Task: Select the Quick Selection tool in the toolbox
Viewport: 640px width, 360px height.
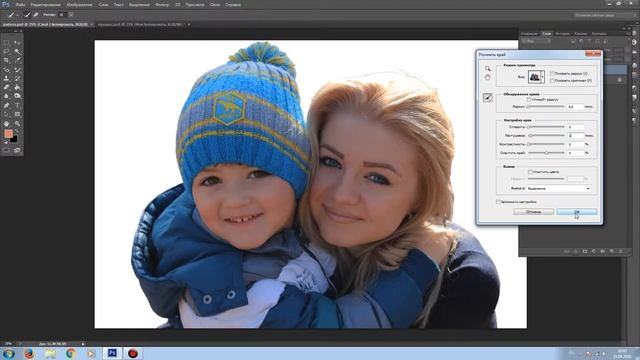Action: click(17, 51)
